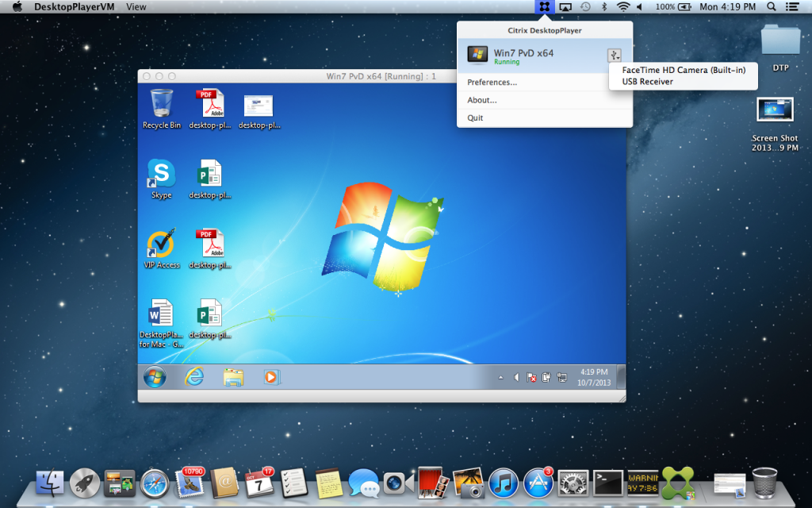Screen dimensions: 812x508
Task: Select FaceTime HD Camera (Built-in) device
Action: click(684, 70)
